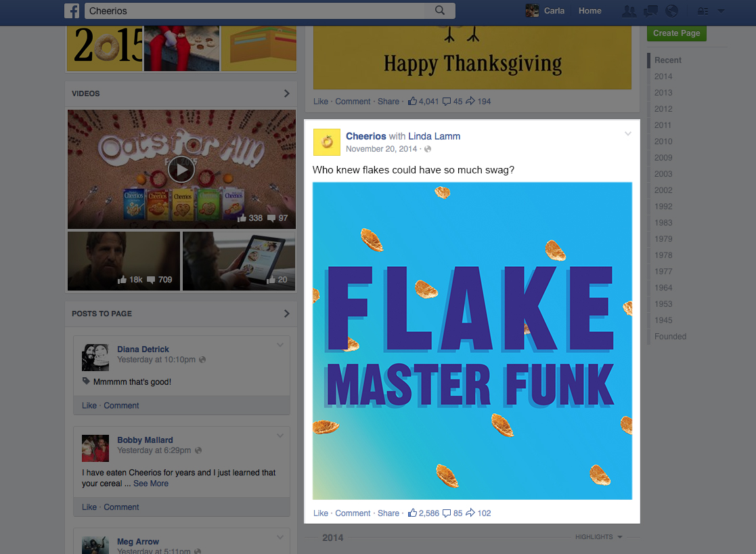This screenshot has width=756, height=554.
Task: Open the friend requests icon
Action: pos(629,11)
